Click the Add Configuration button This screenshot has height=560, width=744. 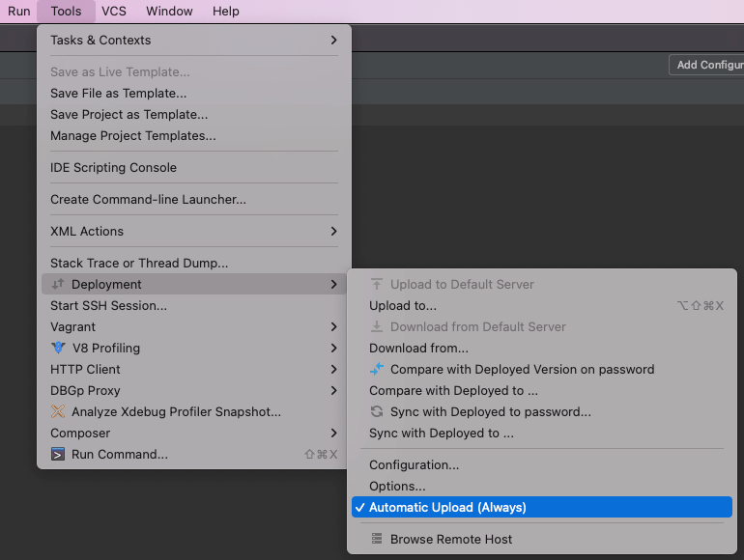pos(708,65)
